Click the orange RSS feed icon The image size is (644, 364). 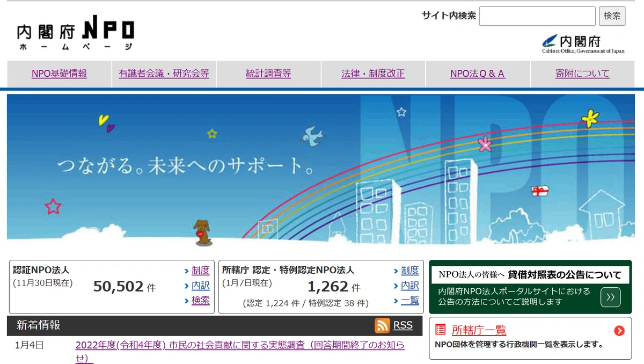[382, 325]
